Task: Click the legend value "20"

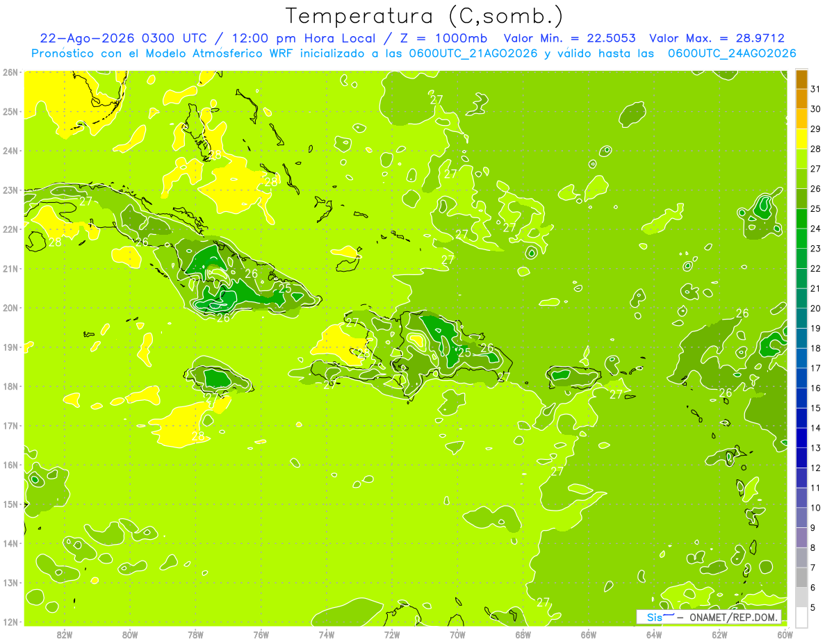Action: pyautogui.click(x=816, y=308)
